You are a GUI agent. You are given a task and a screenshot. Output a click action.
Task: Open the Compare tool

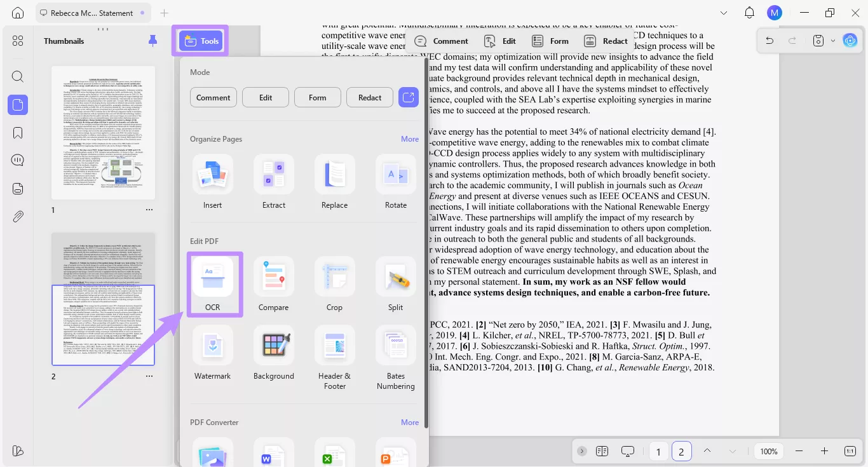coord(273,284)
